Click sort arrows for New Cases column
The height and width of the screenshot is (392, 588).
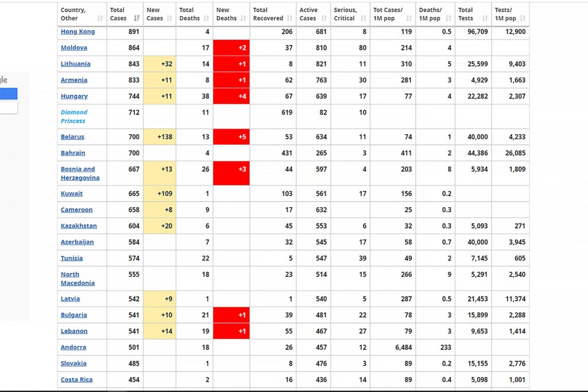pyautogui.click(x=170, y=18)
